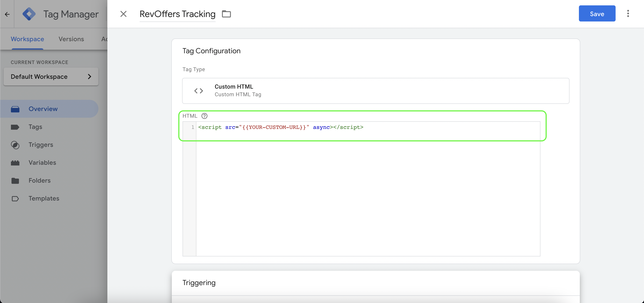Open Triggers in the sidebar
This screenshot has height=303, width=644.
tap(49, 145)
